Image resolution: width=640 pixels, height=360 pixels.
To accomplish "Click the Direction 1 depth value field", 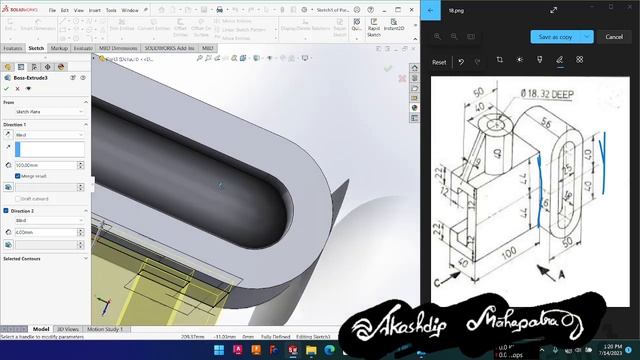I will pos(45,165).
